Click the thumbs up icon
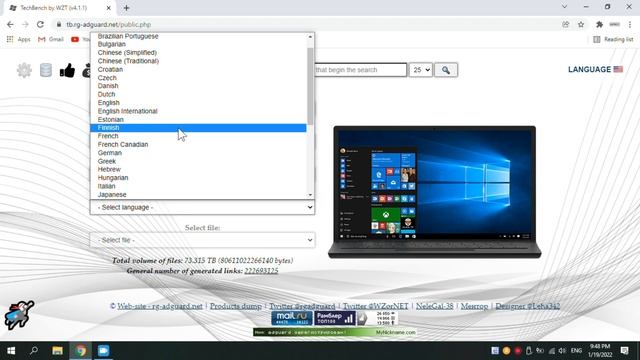Screen dimensions: 640x360 pyautogui.click(x=67, y=70)
